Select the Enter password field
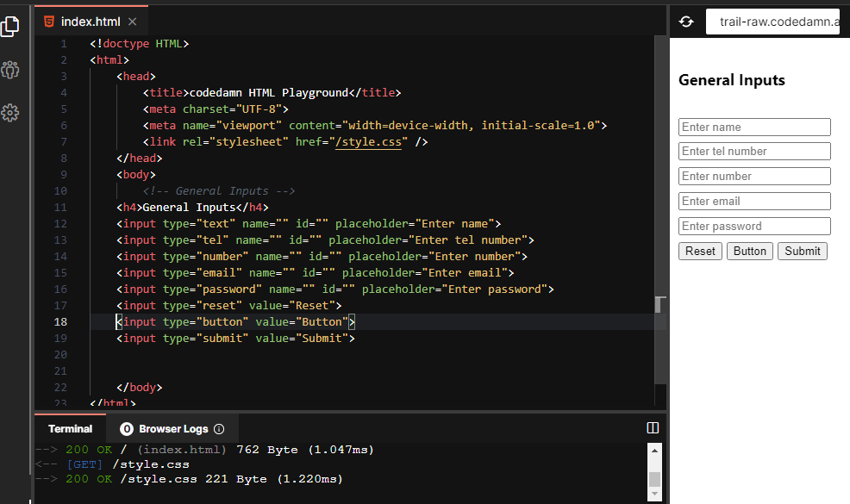This screenshot has width=850, height=504. click(754, 227)
